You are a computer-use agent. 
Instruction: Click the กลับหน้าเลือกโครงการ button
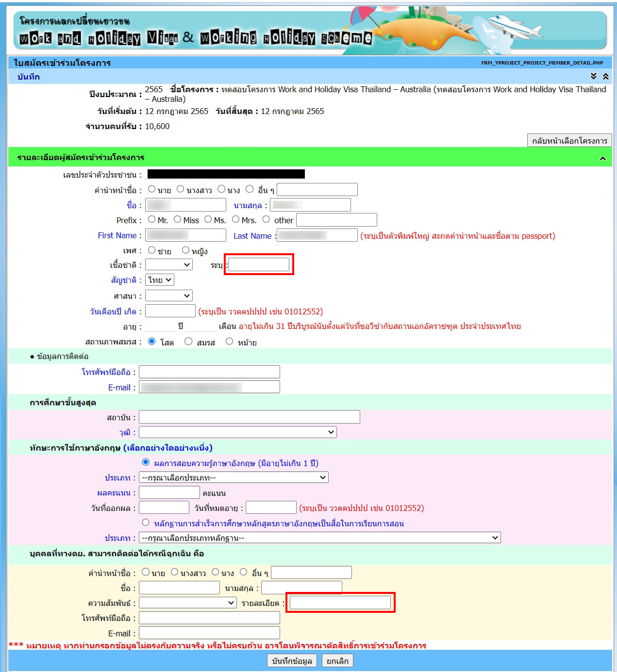click(x=569, y=141)
